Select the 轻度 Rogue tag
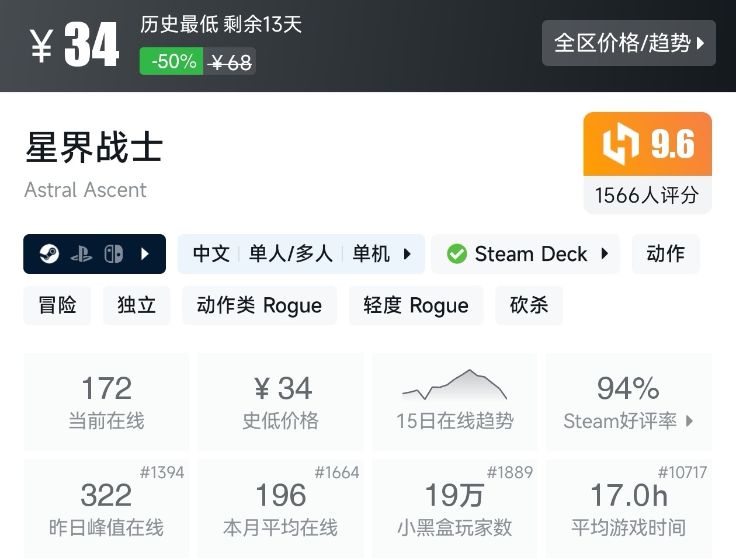Screen dimensions: 736x560 click(416, 305)
